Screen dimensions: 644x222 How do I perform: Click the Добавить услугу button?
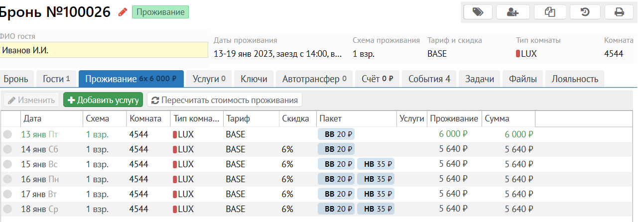103,100
